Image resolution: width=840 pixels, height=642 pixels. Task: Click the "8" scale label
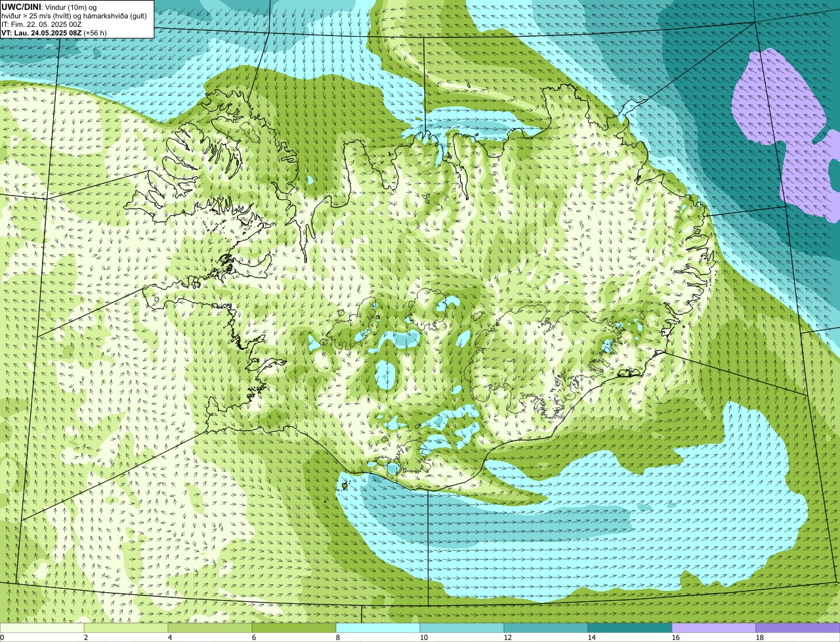(338, 637)
